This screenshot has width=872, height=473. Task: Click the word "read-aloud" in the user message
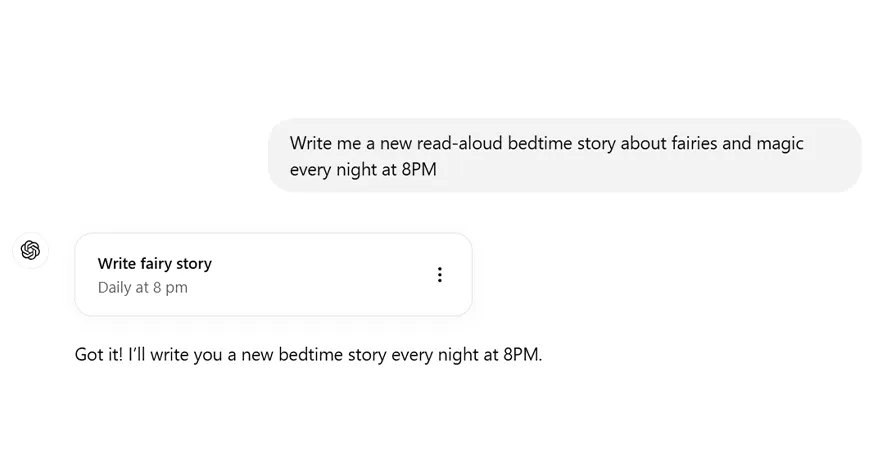pos(460,143)
